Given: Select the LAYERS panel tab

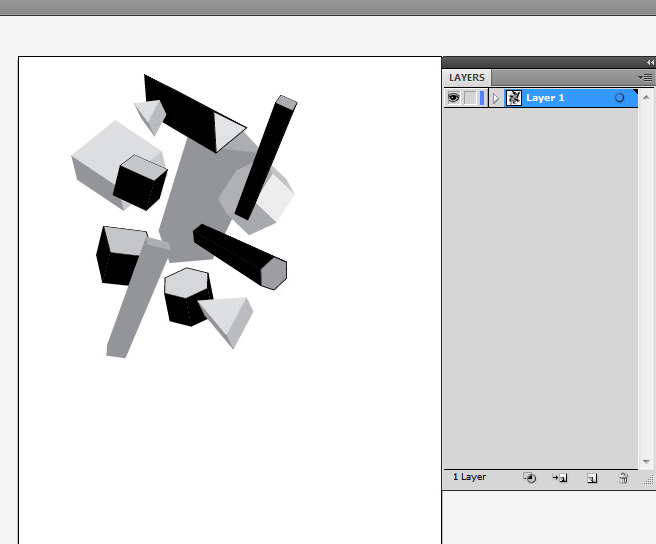Looking at the screenshot, I should tap(467, 78).
